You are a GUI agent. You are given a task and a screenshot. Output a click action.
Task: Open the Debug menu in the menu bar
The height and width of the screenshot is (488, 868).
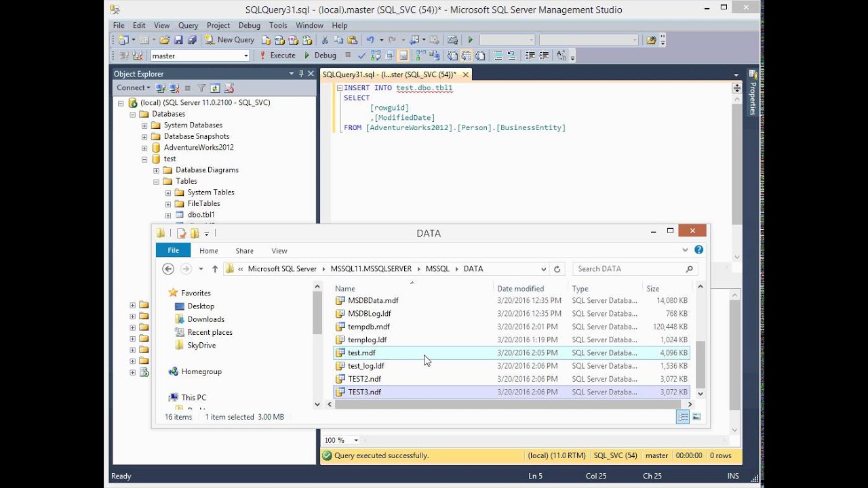click(x=250, y=25)
